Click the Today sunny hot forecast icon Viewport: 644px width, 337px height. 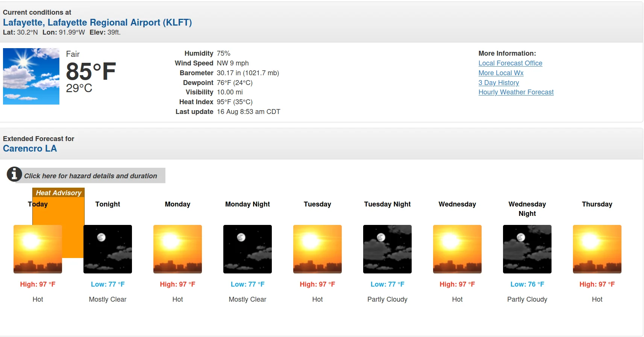coord(38,249)
